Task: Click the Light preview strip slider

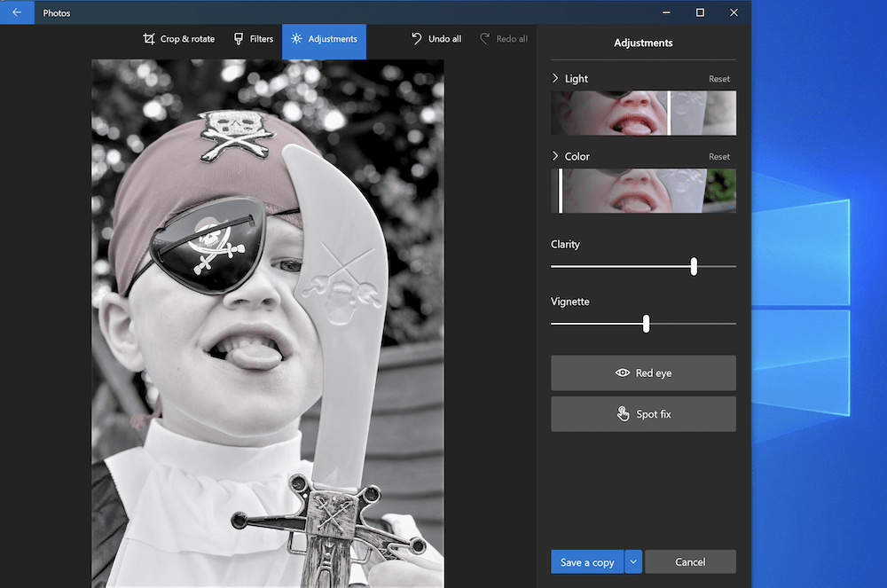Action: pyautogui.click(x=668, y=113)
